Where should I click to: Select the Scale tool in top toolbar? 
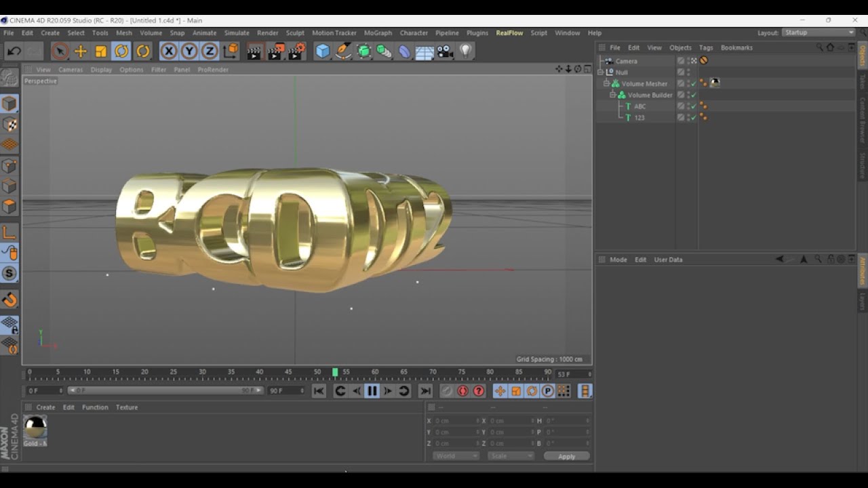point(100,52)
